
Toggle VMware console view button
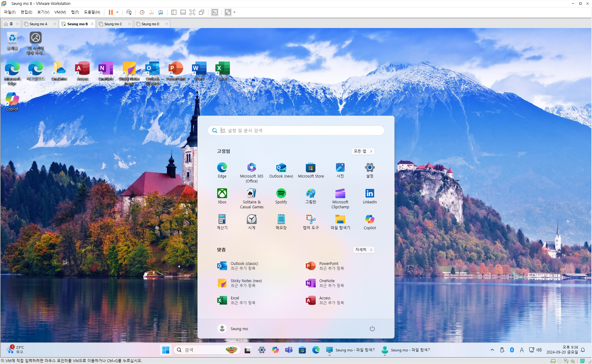click(215, 12)
